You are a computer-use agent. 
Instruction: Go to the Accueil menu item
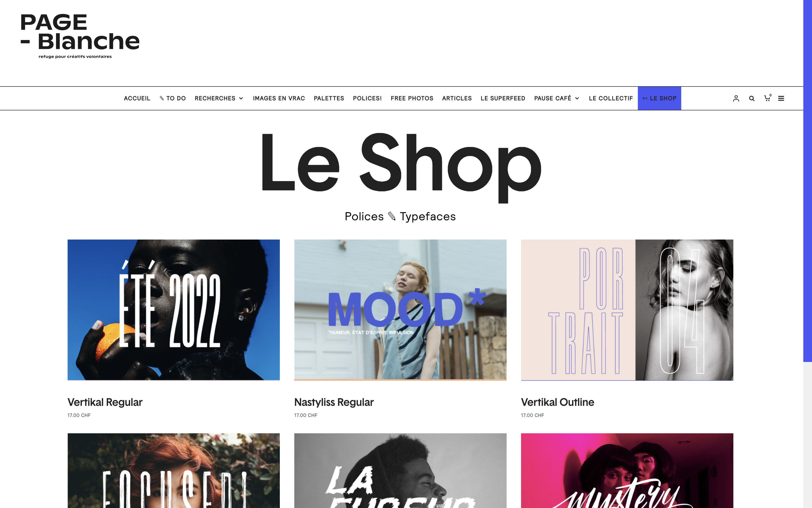tap(137, 98)
